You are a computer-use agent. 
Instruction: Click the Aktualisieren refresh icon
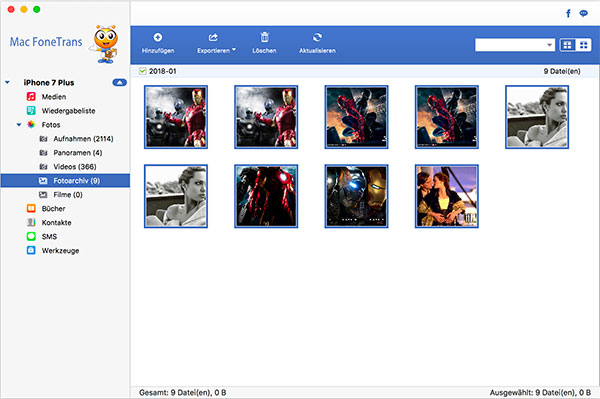pyautogui.click(x=317, y=37)
